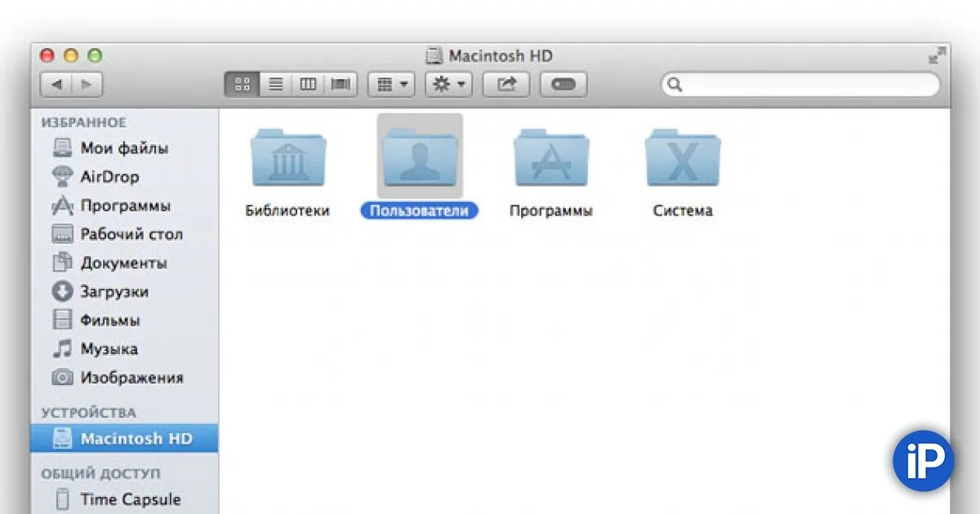Open the gear action menu
The width and height of the screenshot is (980, 514).
pos(448,84)
